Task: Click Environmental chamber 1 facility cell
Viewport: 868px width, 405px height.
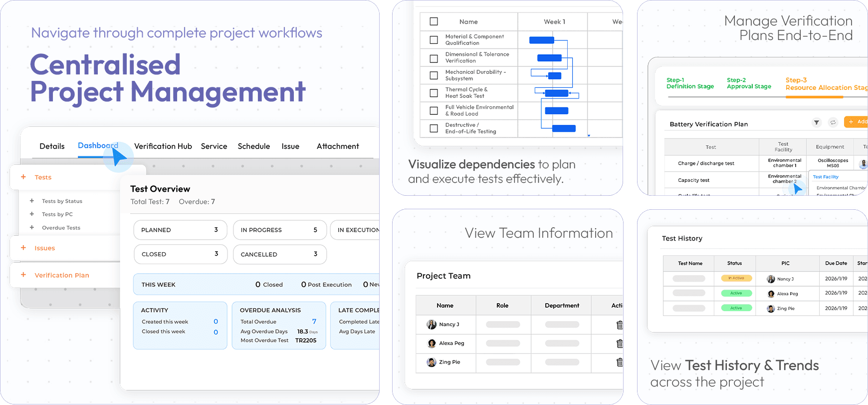Action: 784,163
